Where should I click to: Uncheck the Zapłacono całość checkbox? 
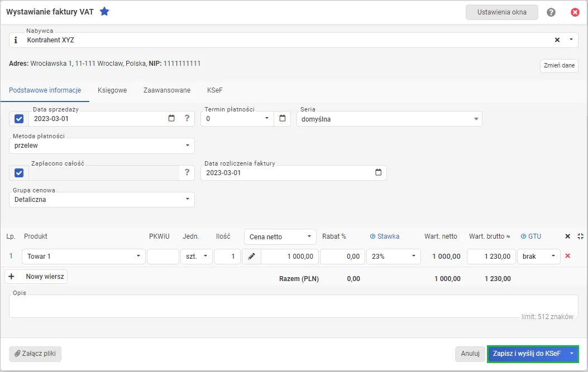pos(19,173)
